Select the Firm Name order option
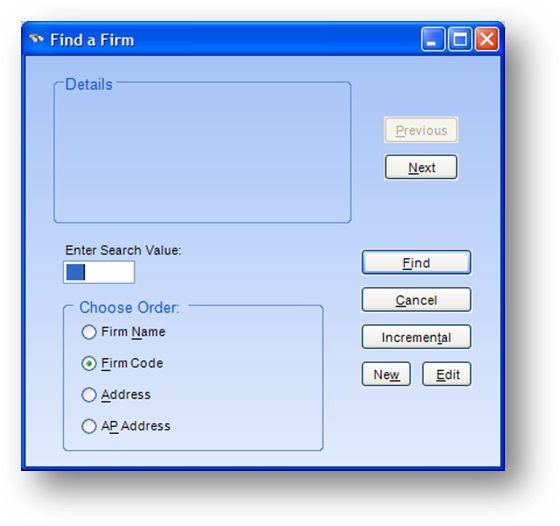This screenshot has height=526, width=560. coord(123,332)
